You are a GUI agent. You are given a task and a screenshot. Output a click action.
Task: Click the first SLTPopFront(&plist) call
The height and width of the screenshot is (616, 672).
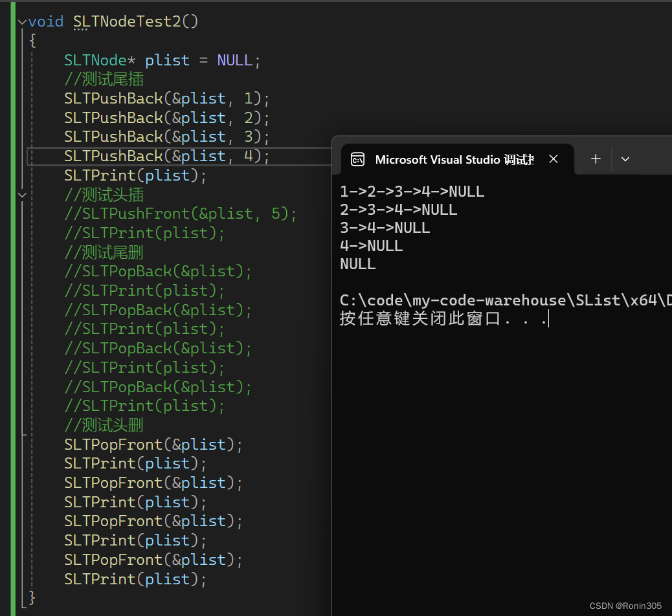click(153, 445)
